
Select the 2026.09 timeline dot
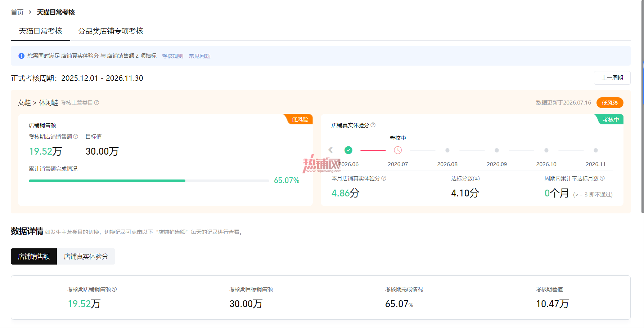click(x=497, y=150)
